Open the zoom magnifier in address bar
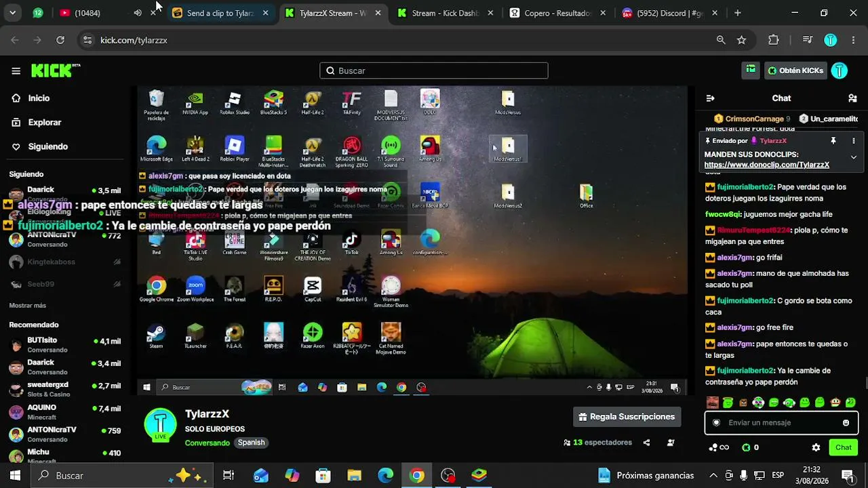 click(721, 40)
